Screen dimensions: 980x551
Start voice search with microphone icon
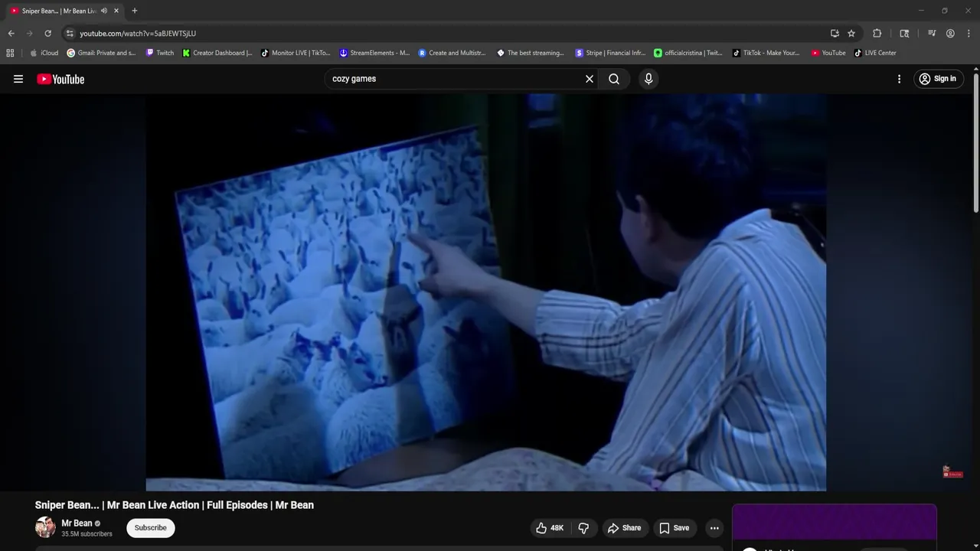(648, 79)
